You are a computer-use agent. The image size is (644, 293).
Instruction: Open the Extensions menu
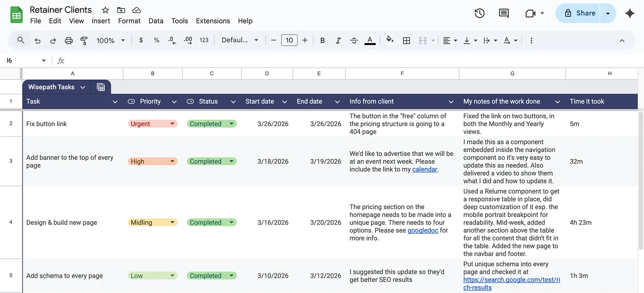point(213,21)
